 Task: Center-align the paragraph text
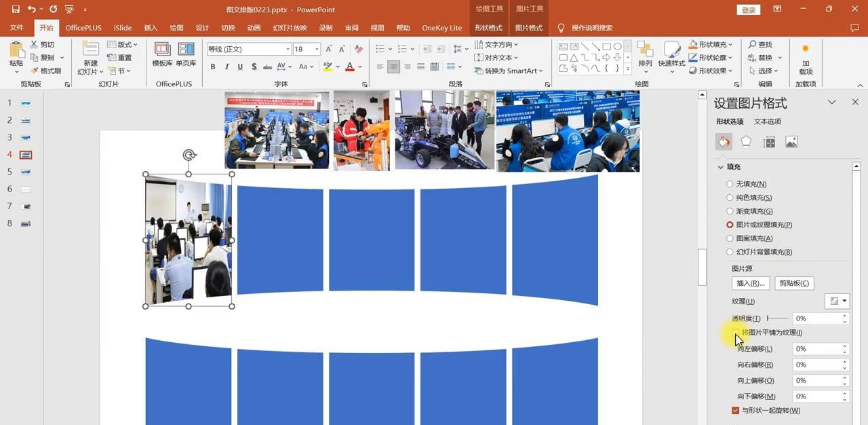[393, 67]
